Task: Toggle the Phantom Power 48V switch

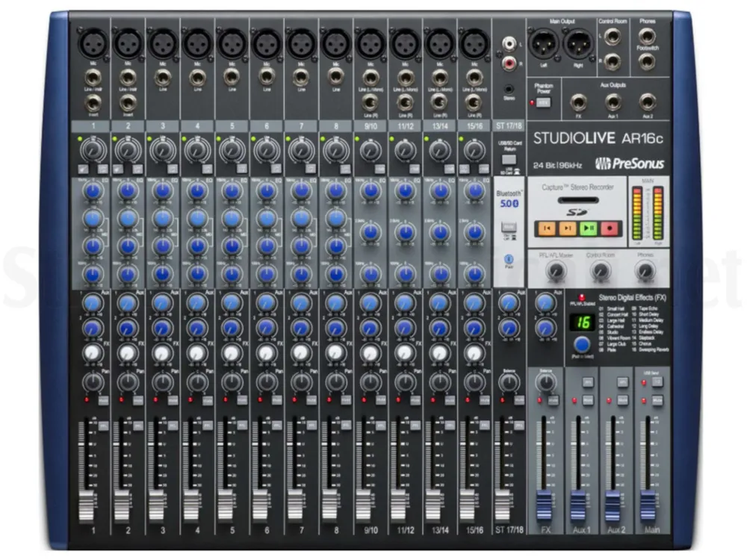Action: pos(544,102)
